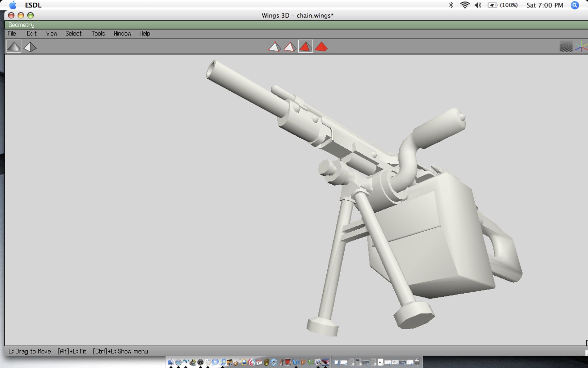Open the Select menu
Image resolution: width=588 pixels, height=368 pixels.
[73, 33]
